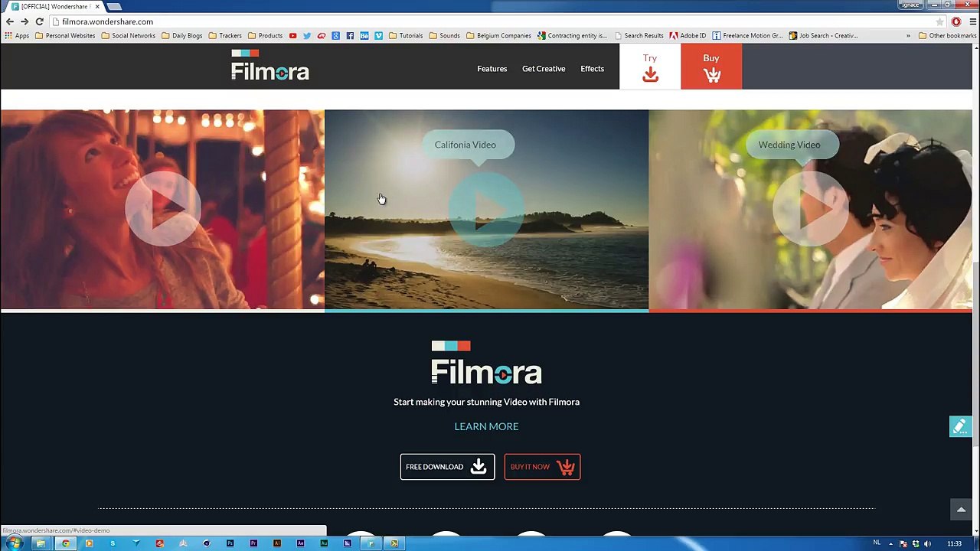
Task: Open the Windows Start menu
Action: 15,543
